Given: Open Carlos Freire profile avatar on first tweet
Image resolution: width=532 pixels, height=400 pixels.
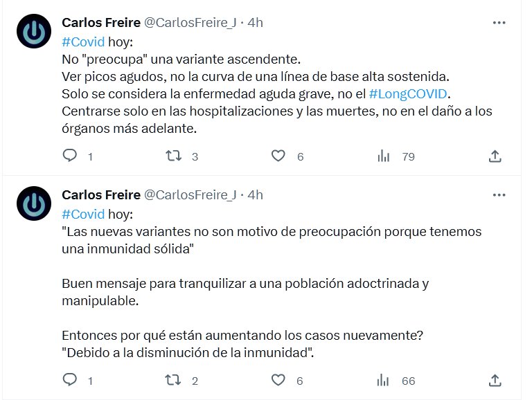Looking at the screenshot, I should (x=33, y=32).
